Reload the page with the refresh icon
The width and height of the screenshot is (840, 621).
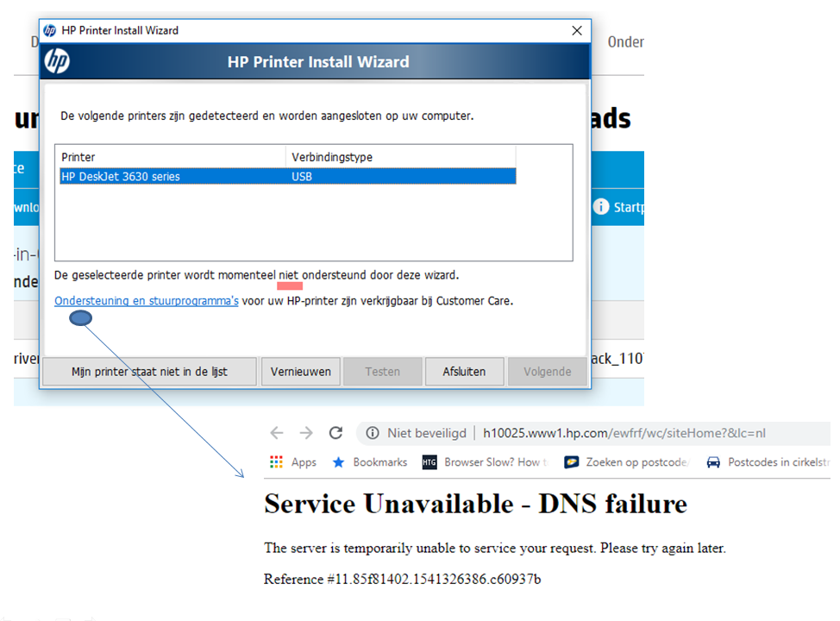pyautogui.click(x=335, y=433)
